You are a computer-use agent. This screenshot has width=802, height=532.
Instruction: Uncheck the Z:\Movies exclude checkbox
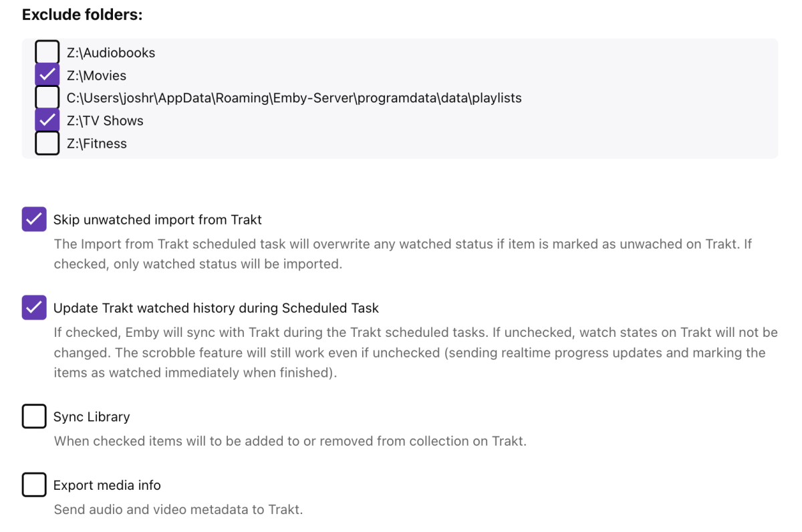coord(47,76)
